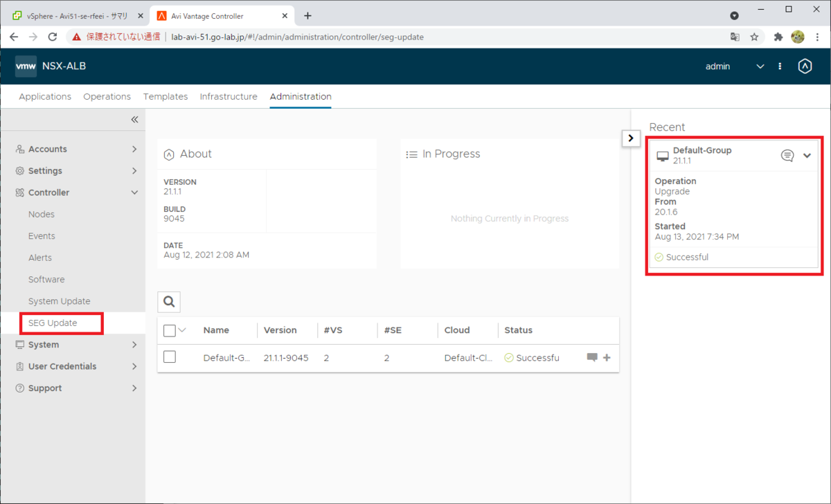Sort table by Version column
The height and width of the screenshot is (504, 831).
coord(280,330)
